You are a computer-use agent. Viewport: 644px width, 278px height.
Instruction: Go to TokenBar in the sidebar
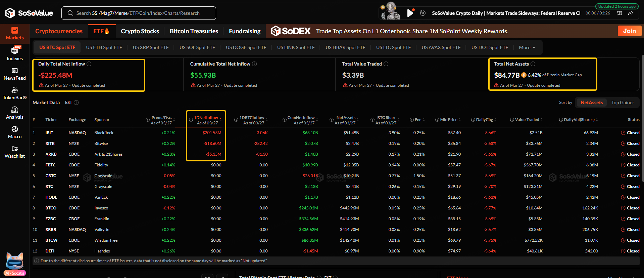point(15,93)
